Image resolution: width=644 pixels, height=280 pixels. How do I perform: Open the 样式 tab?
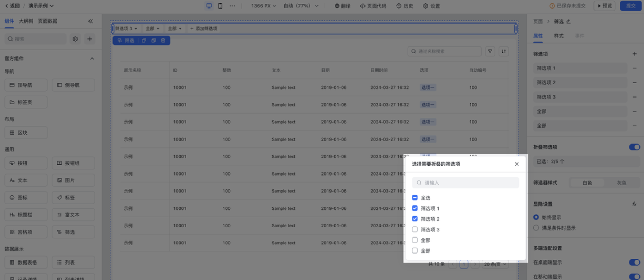[x=558, y=36]
